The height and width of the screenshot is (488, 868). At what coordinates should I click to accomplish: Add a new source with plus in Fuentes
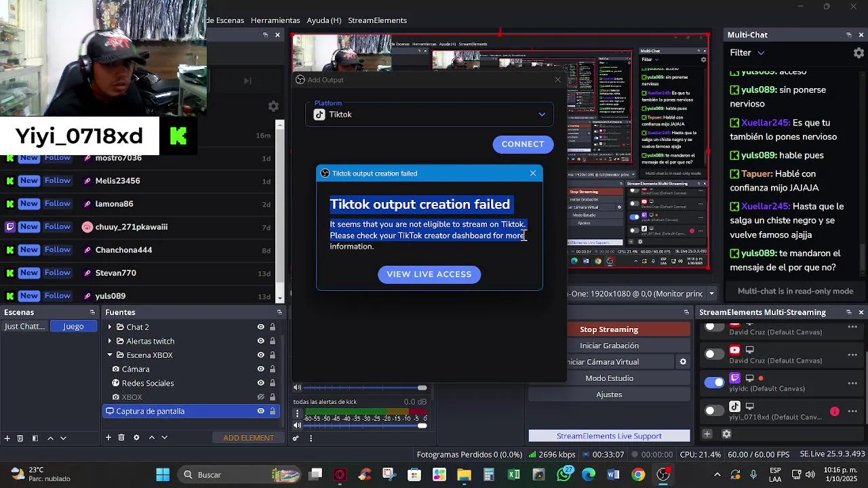tap(108, 438)
